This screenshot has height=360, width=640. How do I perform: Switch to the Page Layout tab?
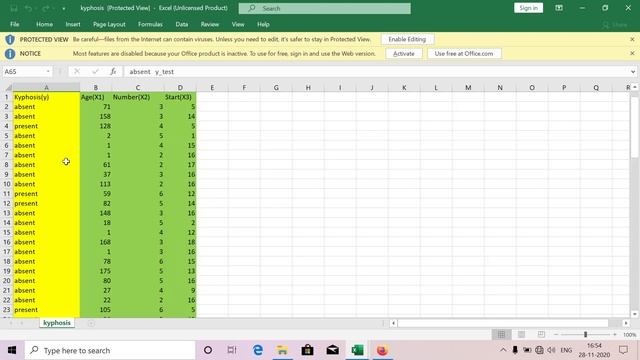click(109, 24)
